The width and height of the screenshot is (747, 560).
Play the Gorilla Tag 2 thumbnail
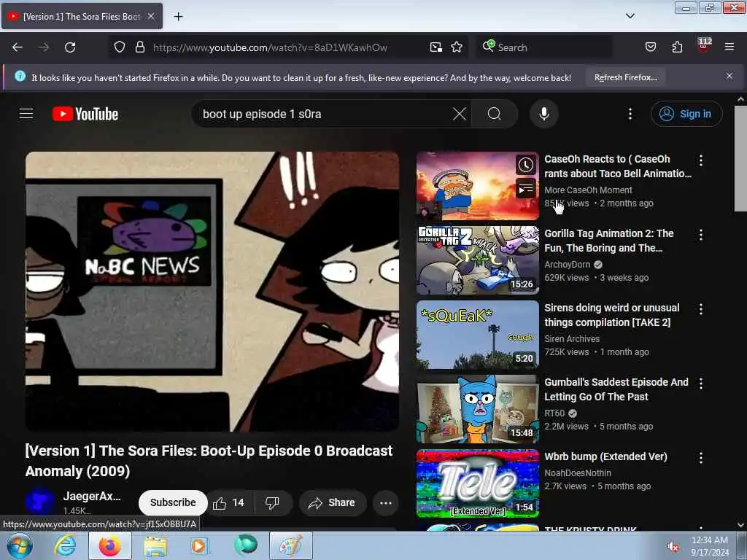(x=477, y=260)
